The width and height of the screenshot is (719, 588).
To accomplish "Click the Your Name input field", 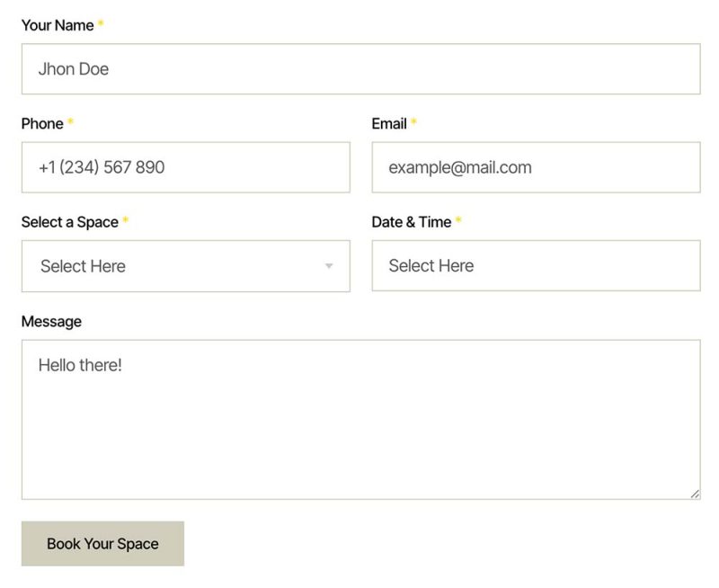I will click(x=360, y=69).
